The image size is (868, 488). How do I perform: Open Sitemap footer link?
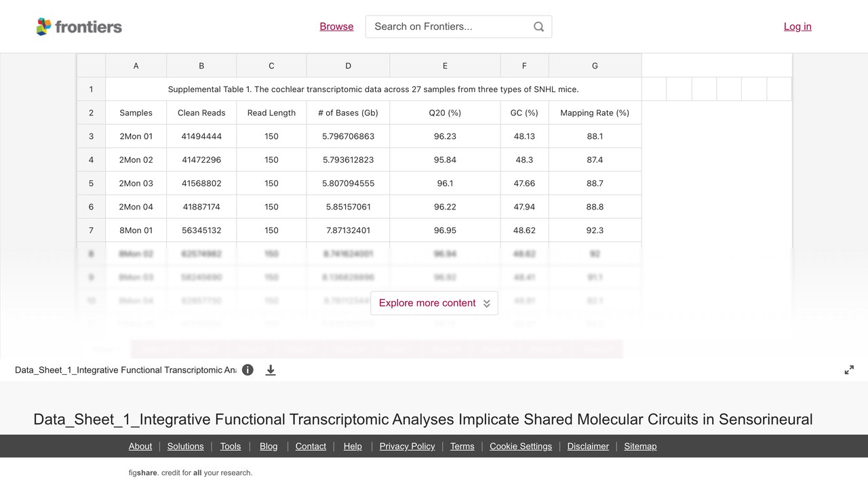(x=640, y=446)
